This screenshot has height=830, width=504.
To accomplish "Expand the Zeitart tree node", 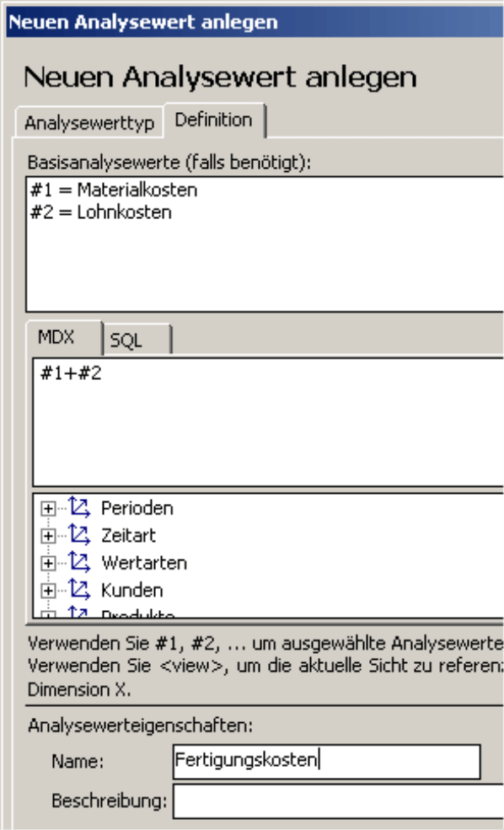I will click(48, 536).
